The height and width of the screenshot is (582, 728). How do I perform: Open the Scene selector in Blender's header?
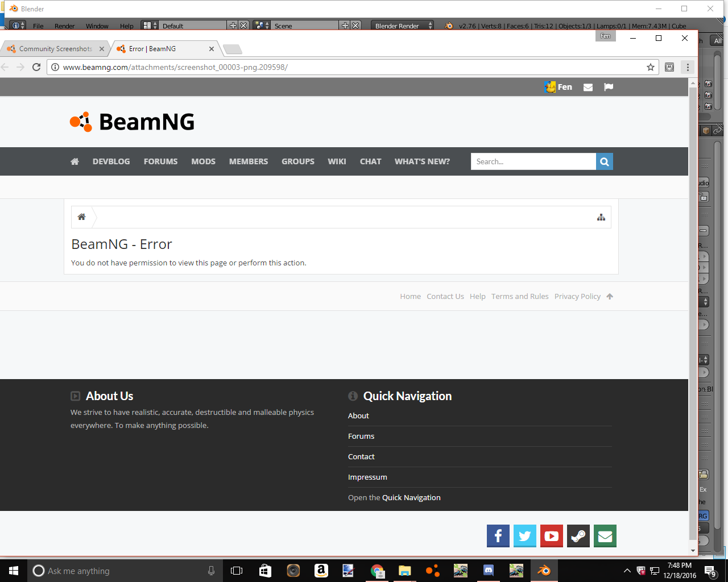pyautogui.click(x=262, y=26)
